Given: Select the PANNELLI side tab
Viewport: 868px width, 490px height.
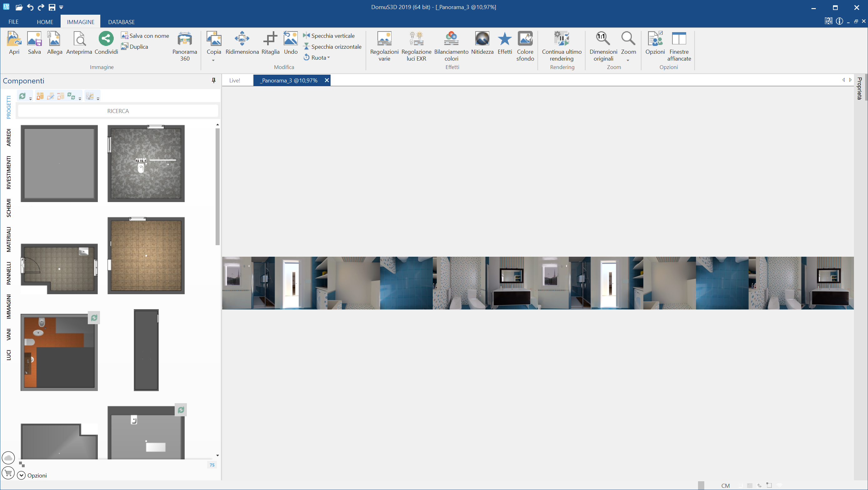Looking at the screenshot, I should point(9,273).
